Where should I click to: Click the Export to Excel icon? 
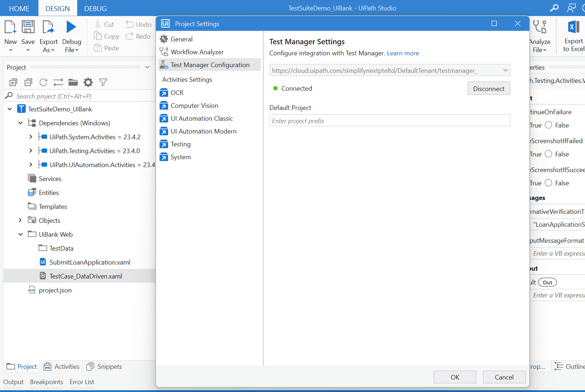pos(573,27)
